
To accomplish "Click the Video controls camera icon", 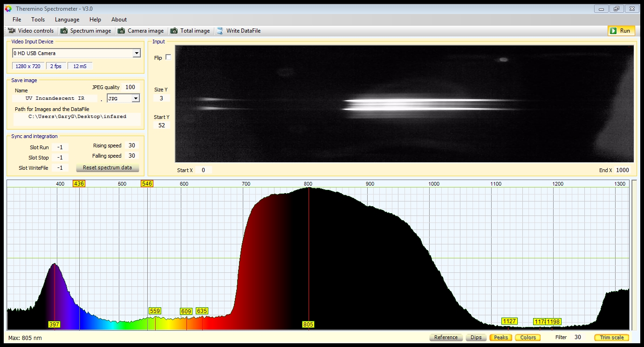I will pos(12,31).
